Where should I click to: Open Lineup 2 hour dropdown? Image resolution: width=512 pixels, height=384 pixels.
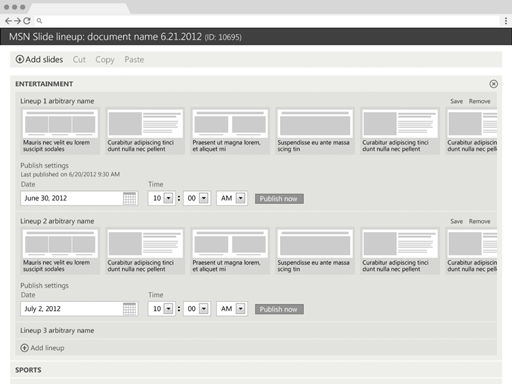(169, 309)
